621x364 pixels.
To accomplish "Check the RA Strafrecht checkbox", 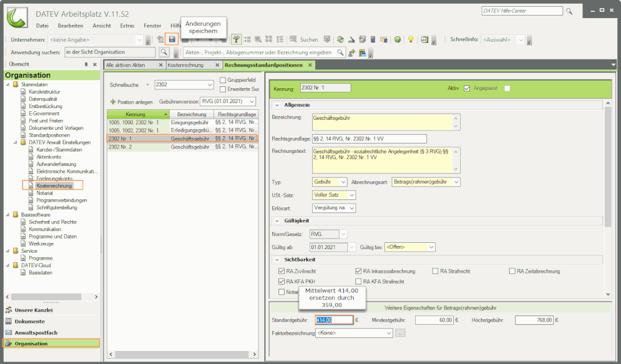I will (435, 271).
